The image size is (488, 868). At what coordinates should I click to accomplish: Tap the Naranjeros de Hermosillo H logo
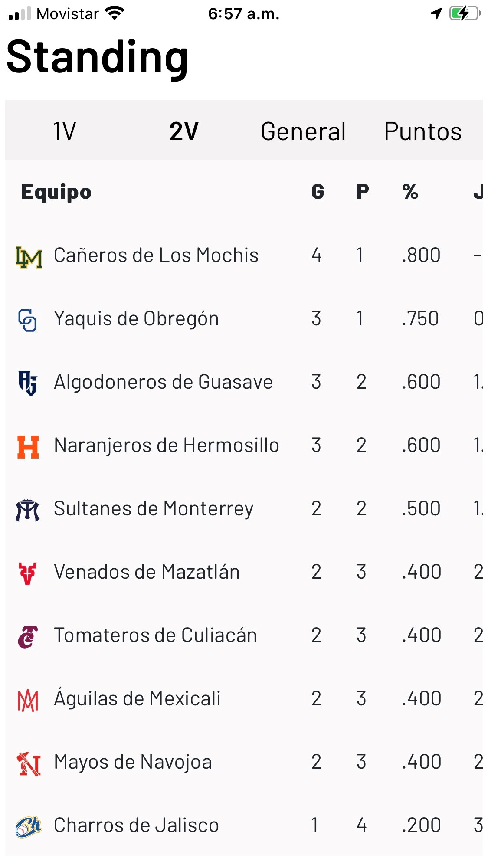click(28, 447)
